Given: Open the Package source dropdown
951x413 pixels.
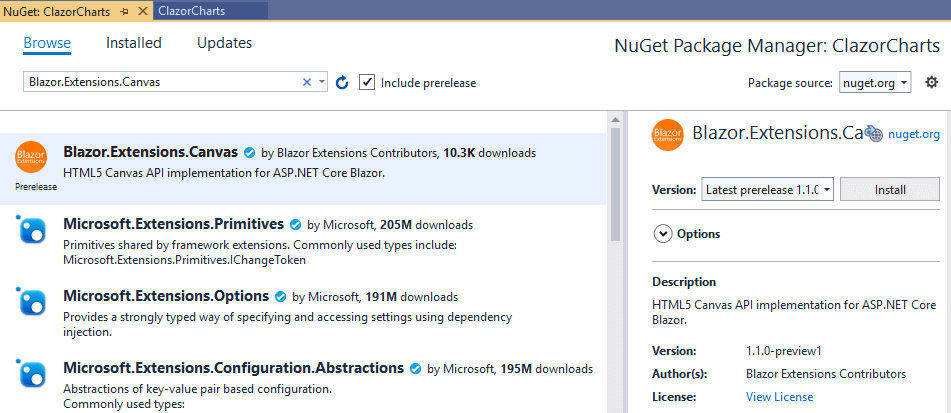Looking at the screenshot, I should pyautogui.click(x=875, y=82).
